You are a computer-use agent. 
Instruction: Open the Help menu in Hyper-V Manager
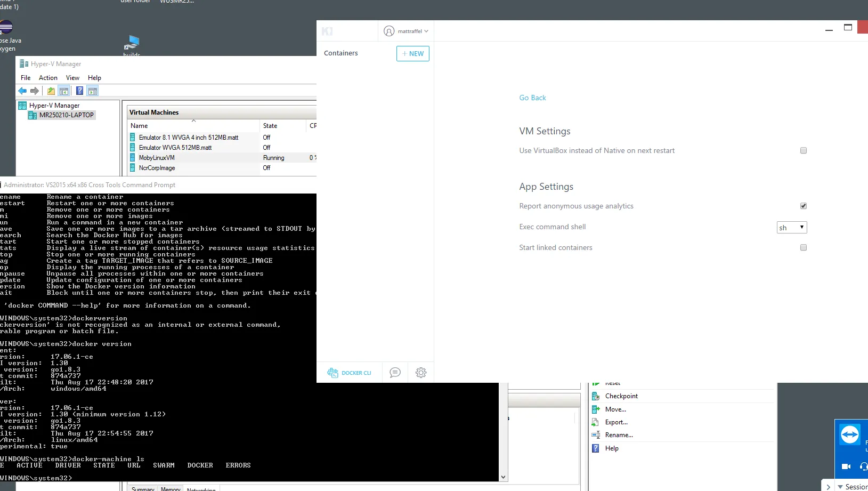click(x=94, y=78)
